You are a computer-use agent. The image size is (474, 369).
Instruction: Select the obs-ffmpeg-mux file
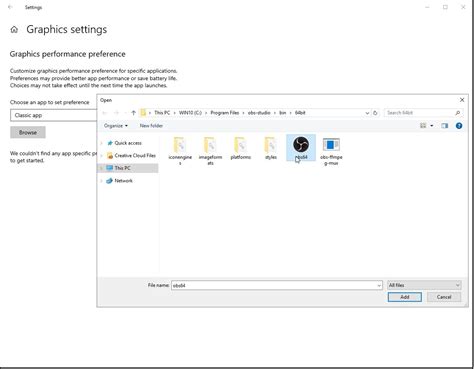click(331, 152)
